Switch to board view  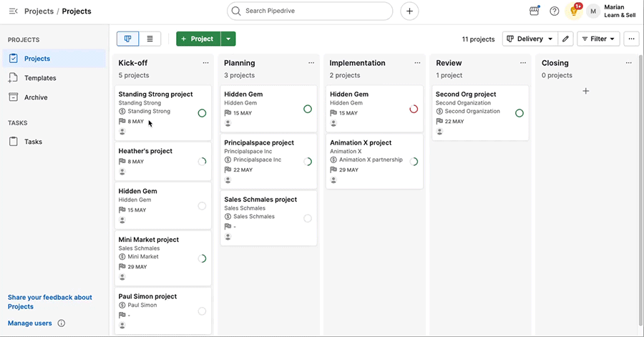(128, 39)
